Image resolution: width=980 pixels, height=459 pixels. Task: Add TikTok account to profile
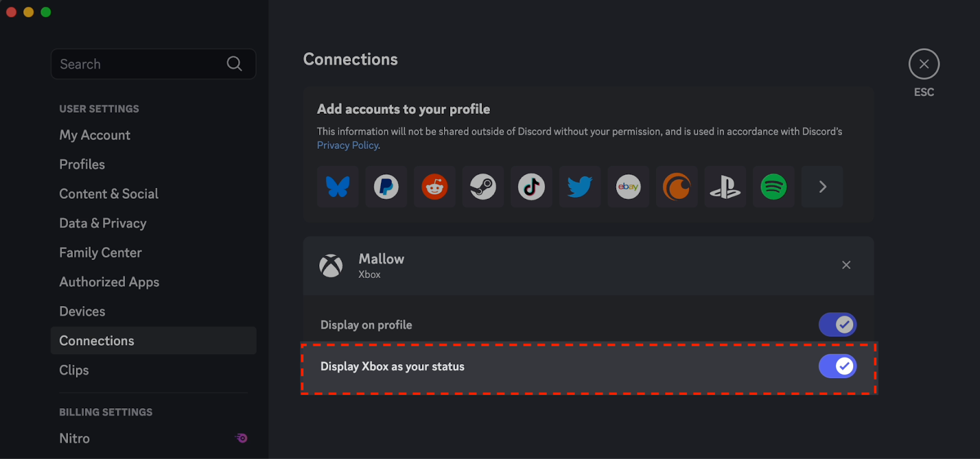pyautogui.click(x=532, y=187)
